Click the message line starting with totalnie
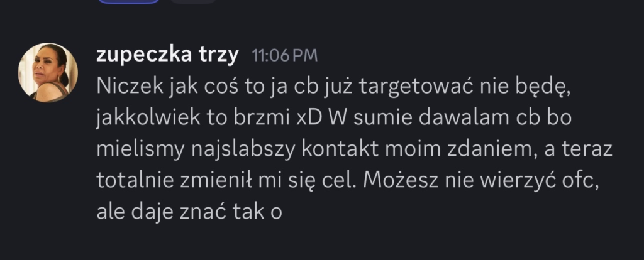Image resolution: width=644 pixels, height=260 pixels. 347,181
